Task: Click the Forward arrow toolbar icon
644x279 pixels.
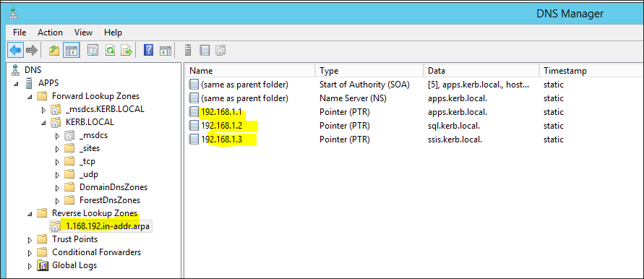Action: pos(31,51)
